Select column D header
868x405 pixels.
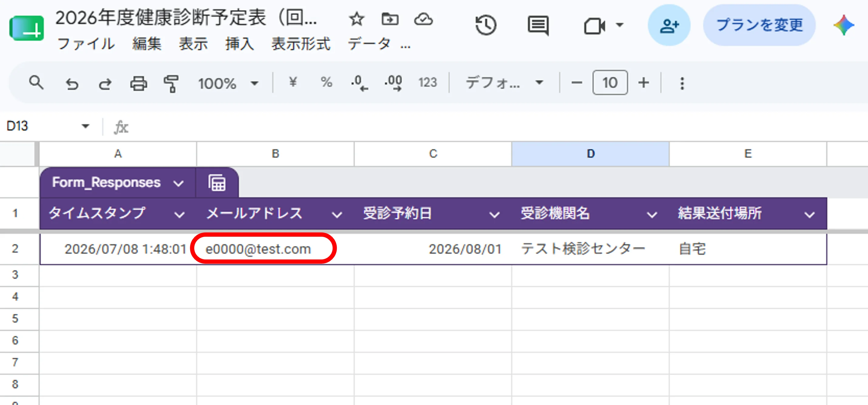point(590,154)
